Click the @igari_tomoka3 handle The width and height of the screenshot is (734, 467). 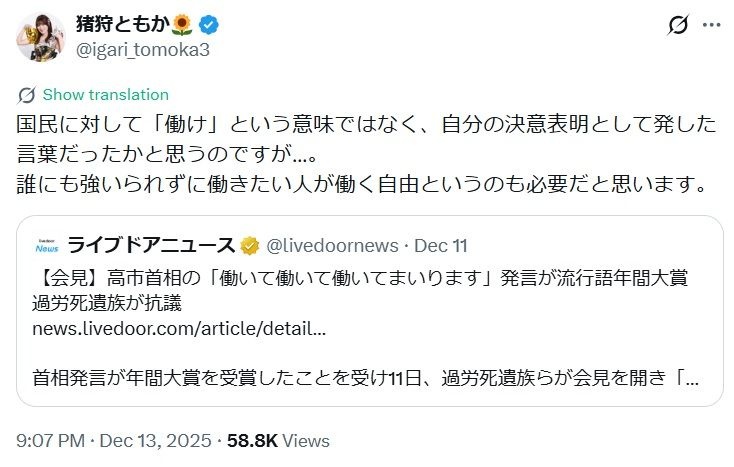130,48
